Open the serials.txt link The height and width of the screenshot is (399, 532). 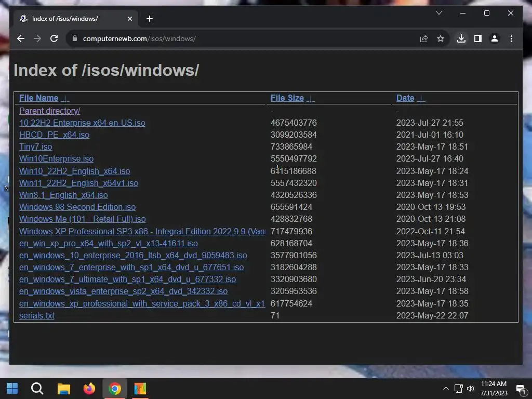(37, 315)
